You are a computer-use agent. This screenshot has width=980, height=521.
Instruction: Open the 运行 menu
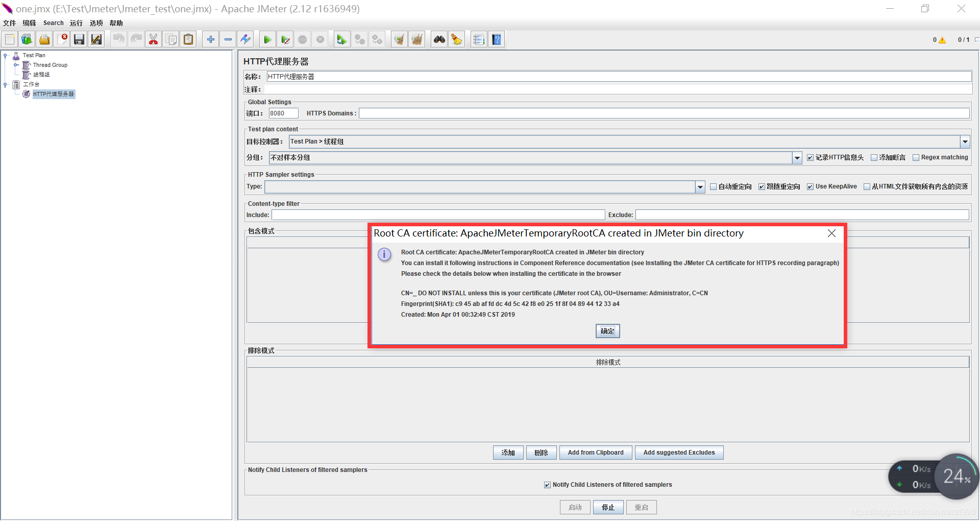(76, 23)
